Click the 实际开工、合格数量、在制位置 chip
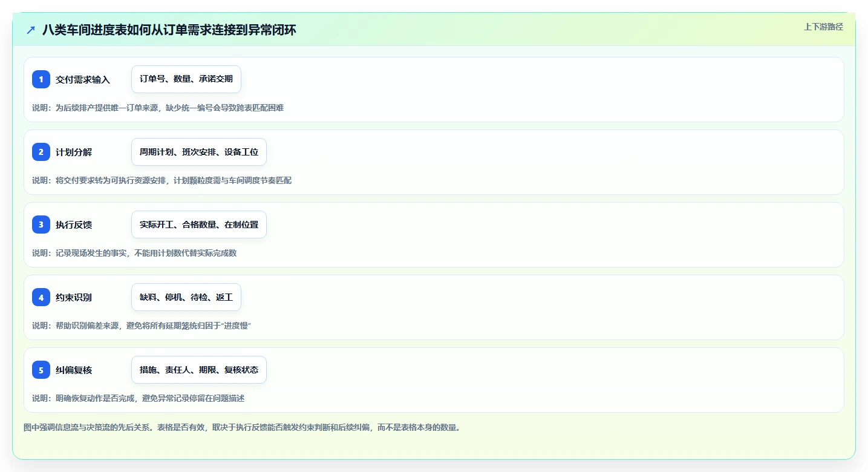 (x=199, y=225)
